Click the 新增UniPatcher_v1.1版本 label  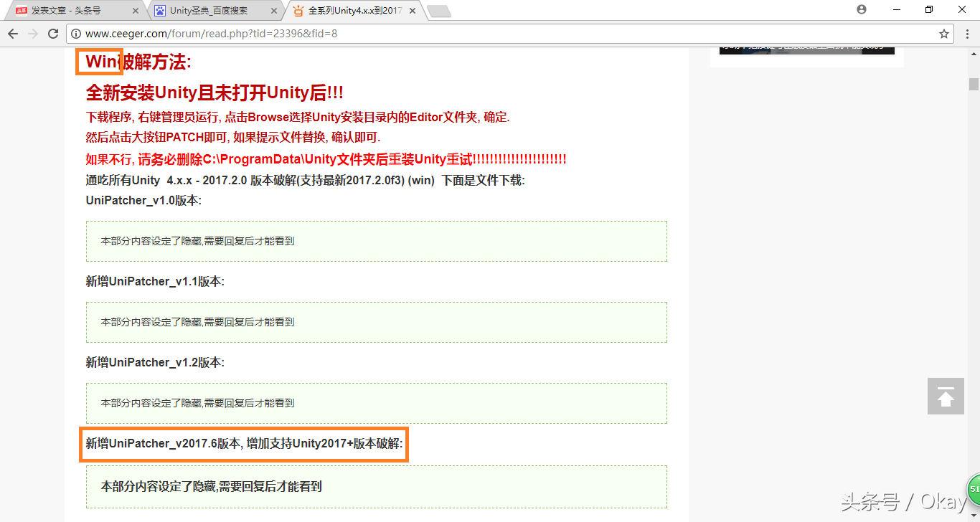(155, 281)
